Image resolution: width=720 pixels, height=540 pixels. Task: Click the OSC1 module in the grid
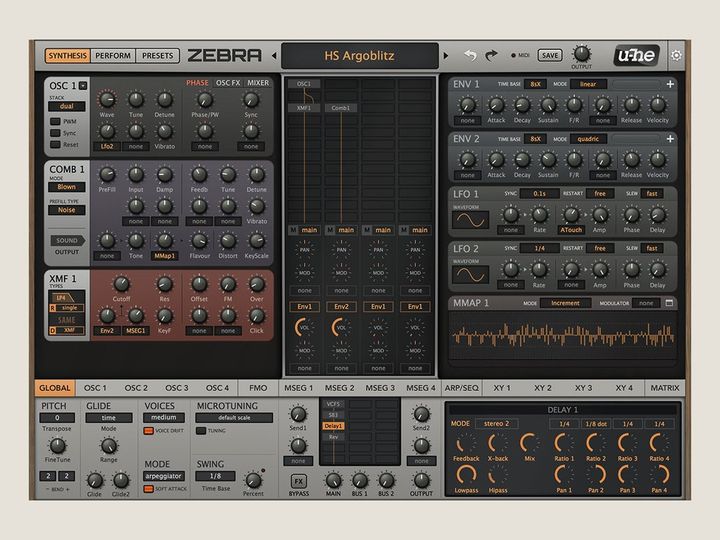(304, 84)
